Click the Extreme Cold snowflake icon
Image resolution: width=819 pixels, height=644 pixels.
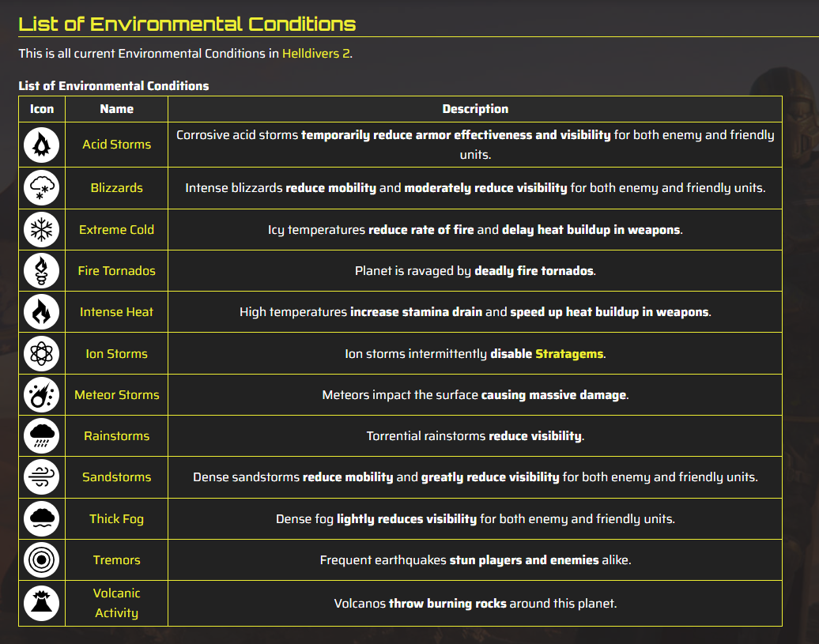coord(41,230)
